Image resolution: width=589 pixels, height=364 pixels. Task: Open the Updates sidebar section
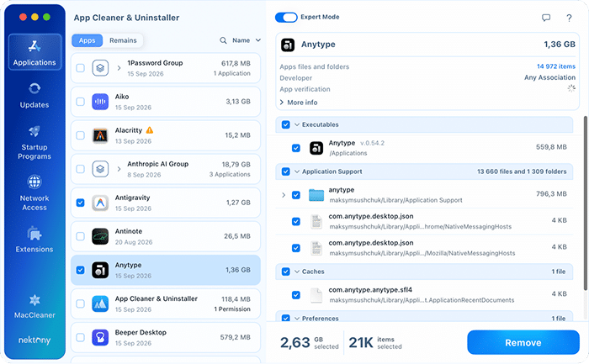(34, 95)
